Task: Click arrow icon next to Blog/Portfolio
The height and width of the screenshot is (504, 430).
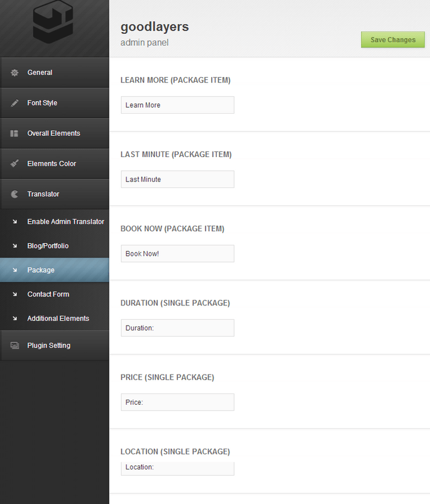Action: [x=15, y=246]
